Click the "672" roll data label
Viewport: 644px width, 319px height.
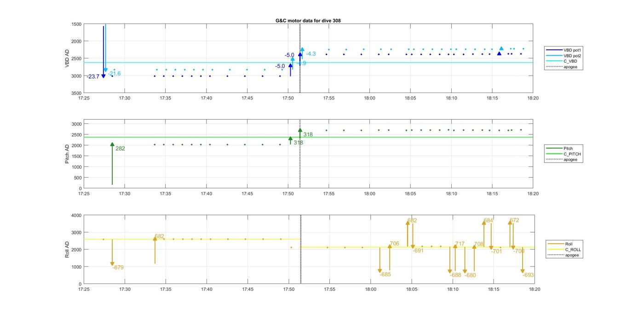(x=514, y=220)
